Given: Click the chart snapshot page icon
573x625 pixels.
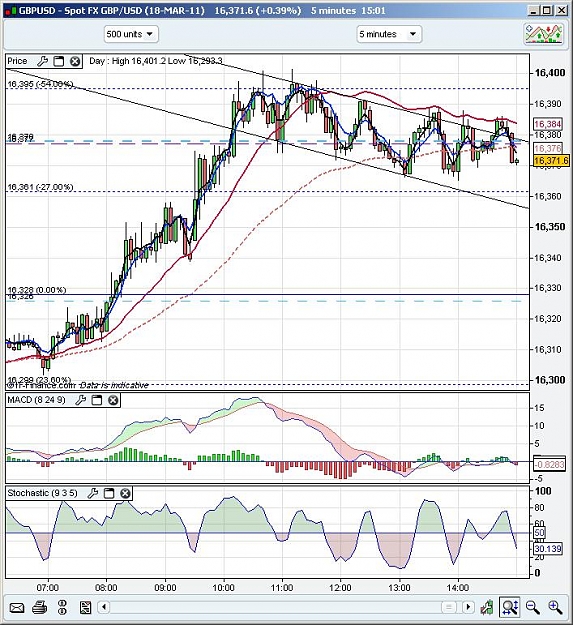Looking at the screenshot, I should [85, 607].
